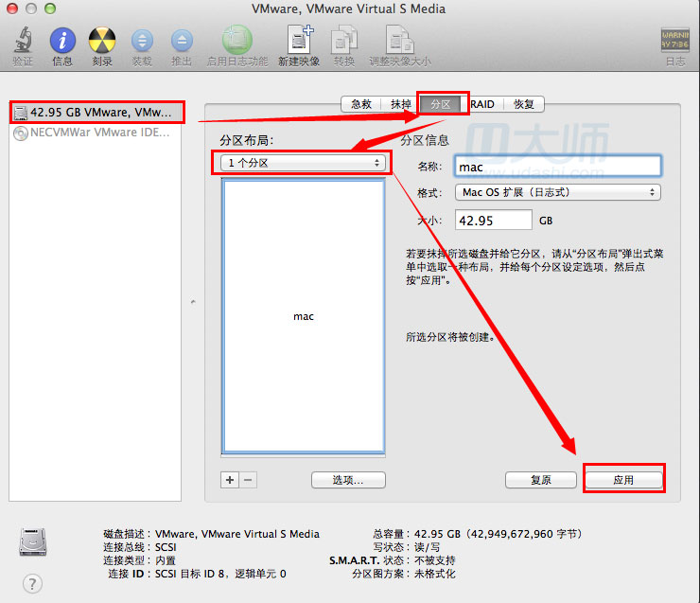Open the Info (信息) toolbar icon
The width and height of the screenshot is (700, 603).
pos(62,41)
